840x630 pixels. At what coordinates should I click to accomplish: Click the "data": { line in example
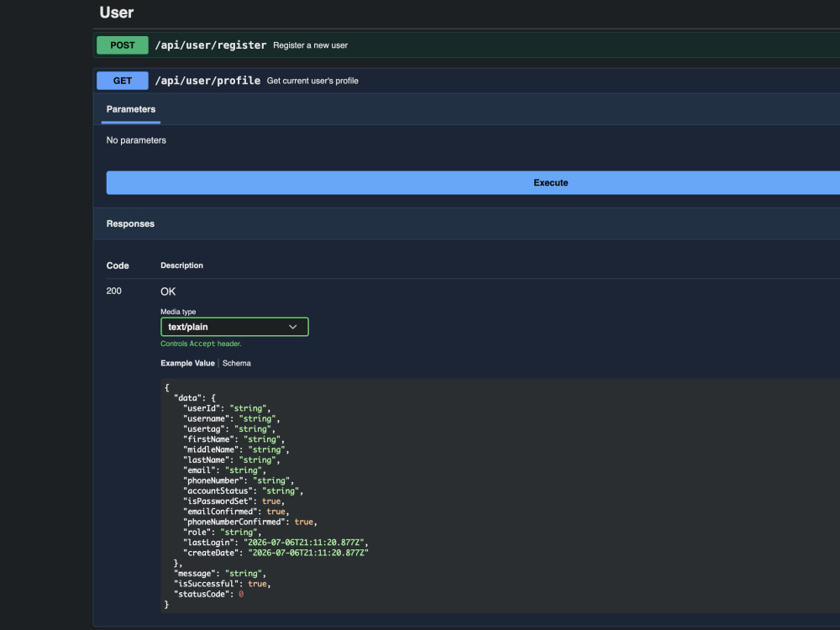pos(195,398)
